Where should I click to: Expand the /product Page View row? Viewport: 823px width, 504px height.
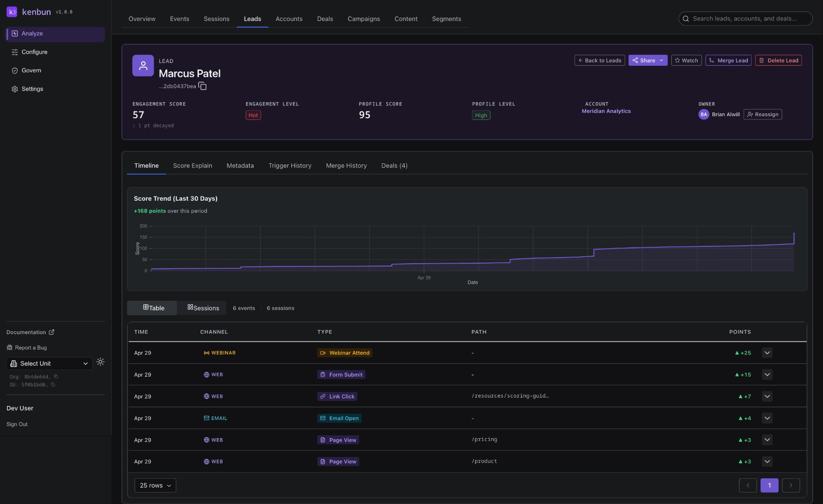click(767, 462)
